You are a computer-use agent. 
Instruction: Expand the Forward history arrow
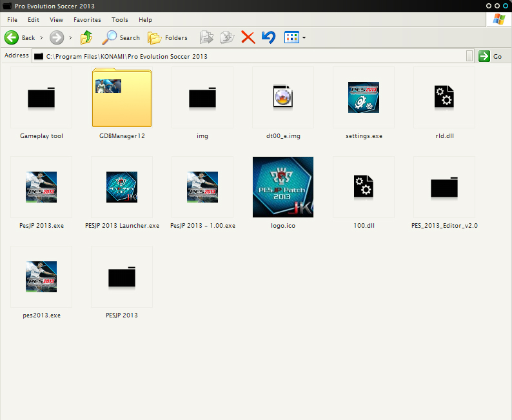(70, 38)
